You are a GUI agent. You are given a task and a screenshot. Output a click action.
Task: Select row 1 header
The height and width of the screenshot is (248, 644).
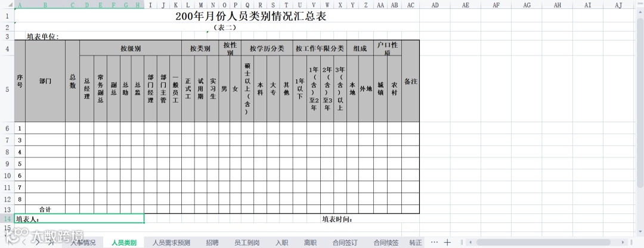click(x=7, y=16)
